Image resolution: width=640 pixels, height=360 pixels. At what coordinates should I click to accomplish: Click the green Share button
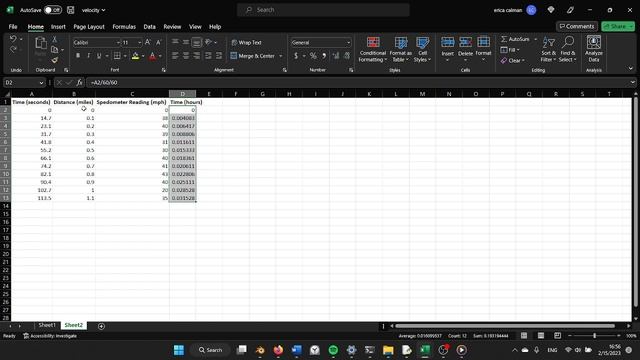click(618, 26)
